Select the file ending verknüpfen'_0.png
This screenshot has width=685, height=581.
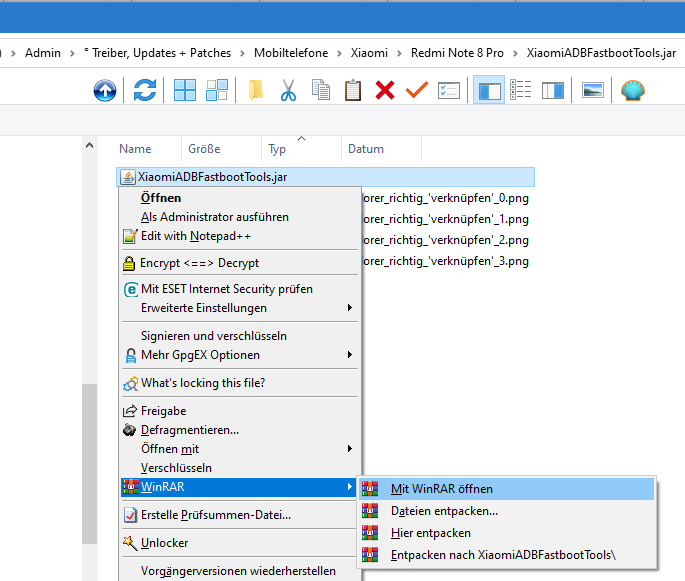tap(446, 198)
